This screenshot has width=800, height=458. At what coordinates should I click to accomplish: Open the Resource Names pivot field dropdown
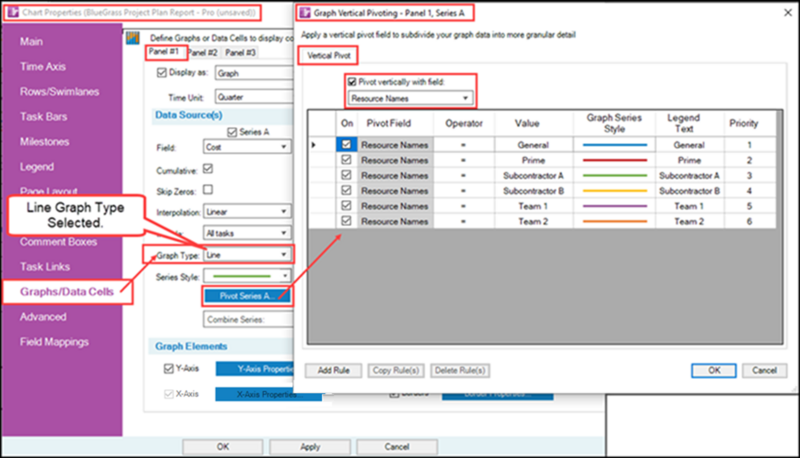click(x=410, y=98)
